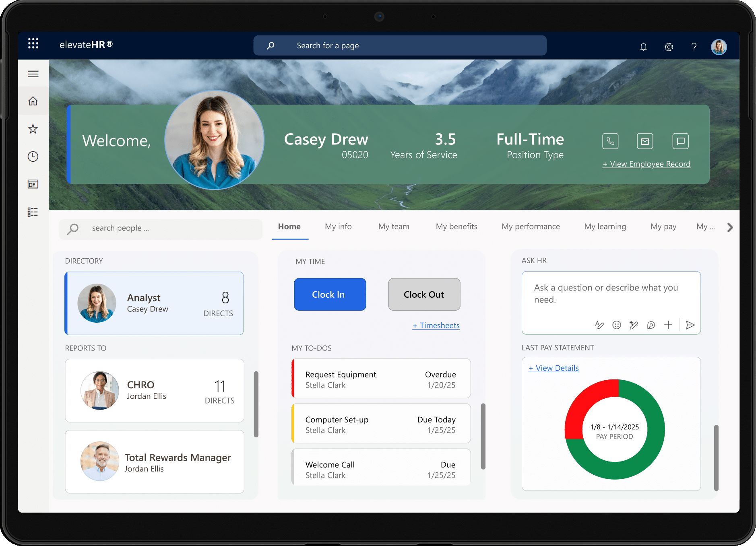The height and width of the screenshot is (546, 756).
Task: Click the chat message icon in banner
Action: tap(680, 141)
